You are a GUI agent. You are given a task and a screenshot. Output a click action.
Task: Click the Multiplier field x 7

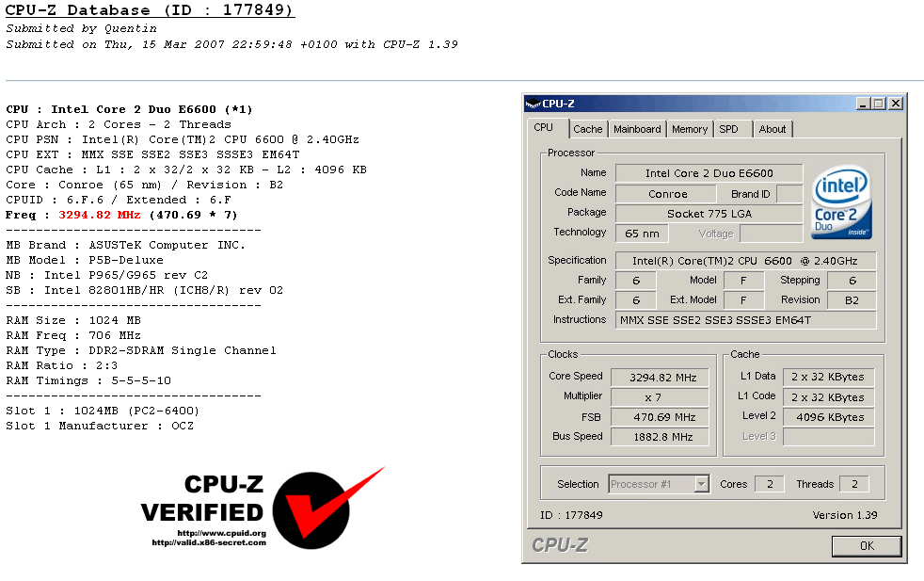pos(660,397)
